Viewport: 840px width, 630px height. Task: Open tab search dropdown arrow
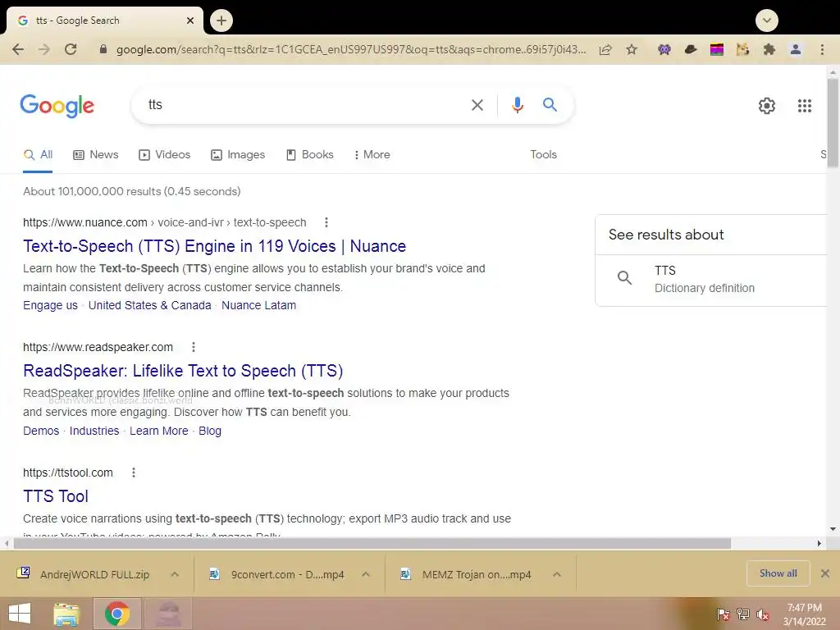[767, 21]
